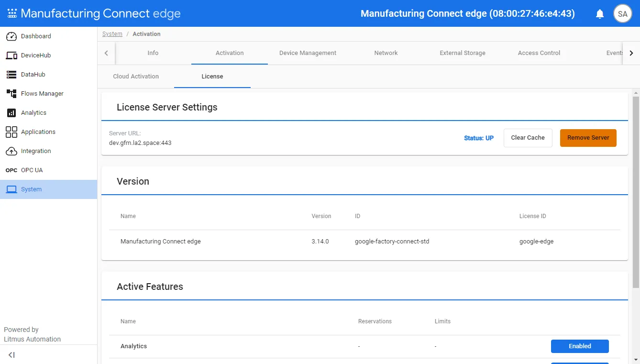The image size is (640, 364).
Task: Click the Limits column header
Action: pos(443,321)
